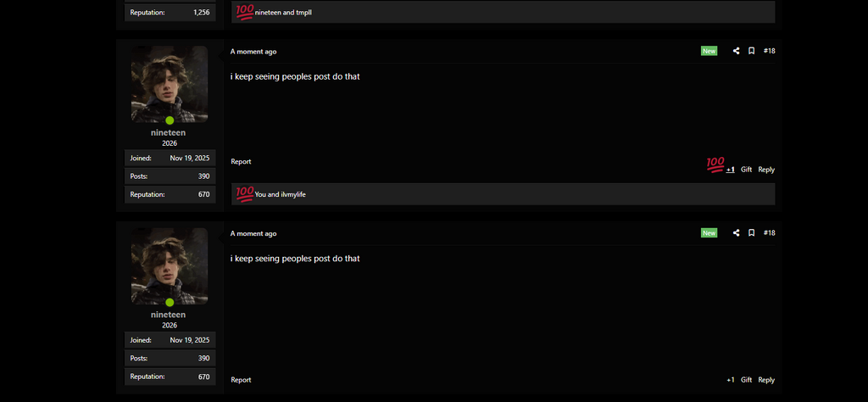Bookmark the bottom nineteen post lacking reactions
Image resolution: width=868 pixels, height=402 pixels.
click(x=751, y=233)
